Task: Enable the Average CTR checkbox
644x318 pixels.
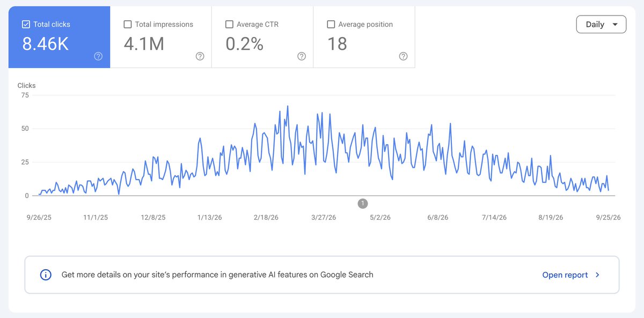Action: (229, 24)
